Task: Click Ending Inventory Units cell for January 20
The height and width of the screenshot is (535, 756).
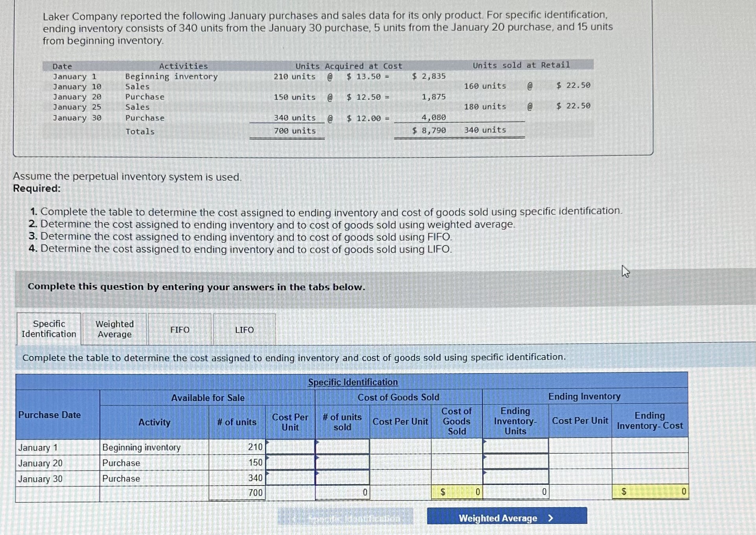Action: click(x=515, y=461)
